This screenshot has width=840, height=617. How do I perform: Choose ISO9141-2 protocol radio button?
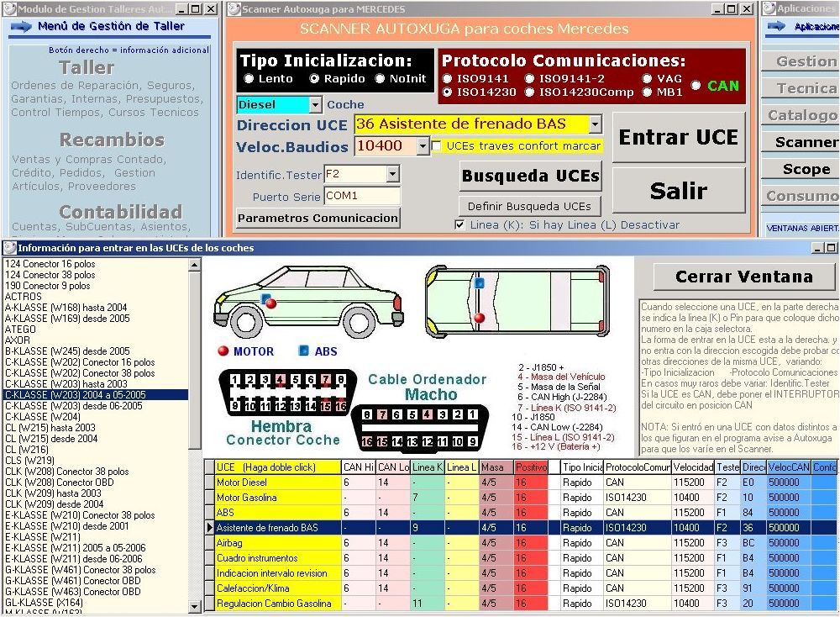pos(529,79)
